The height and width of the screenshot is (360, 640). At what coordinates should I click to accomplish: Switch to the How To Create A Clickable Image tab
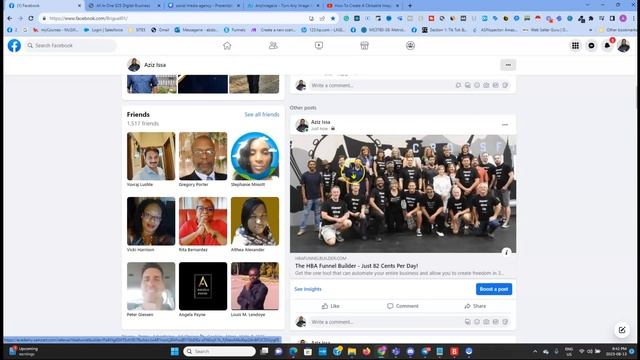pyautogui.click(x=363, y=6)
